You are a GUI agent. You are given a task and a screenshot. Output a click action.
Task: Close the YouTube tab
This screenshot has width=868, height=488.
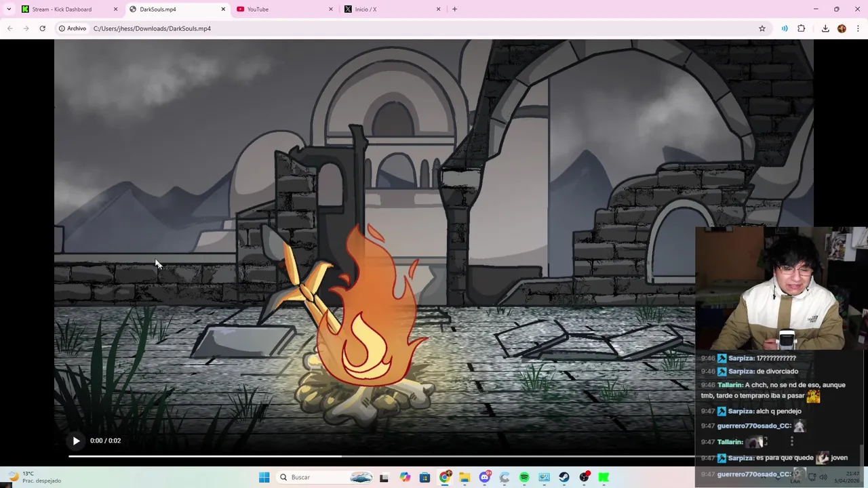coord(331,9)
